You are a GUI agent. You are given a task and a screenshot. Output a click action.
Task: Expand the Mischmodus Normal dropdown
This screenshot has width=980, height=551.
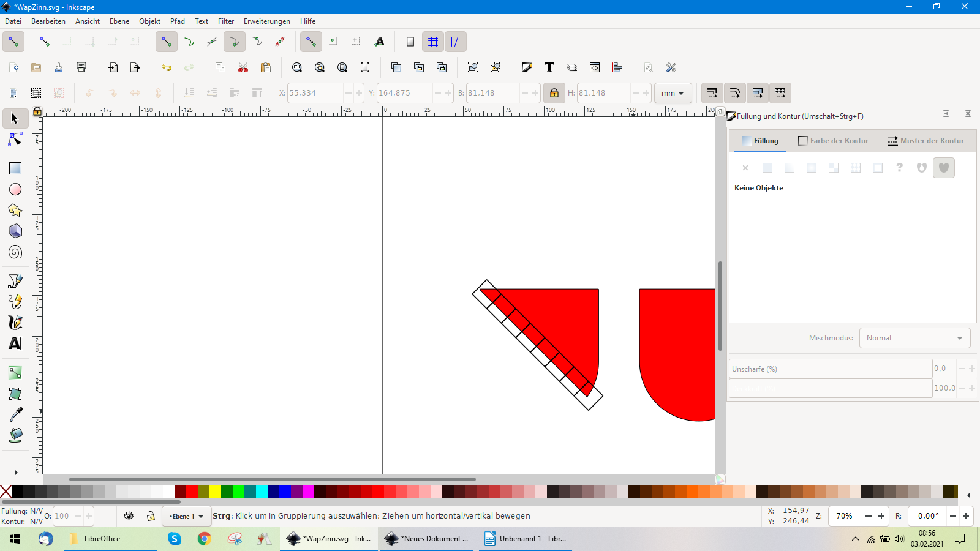[x=914, y=338]
